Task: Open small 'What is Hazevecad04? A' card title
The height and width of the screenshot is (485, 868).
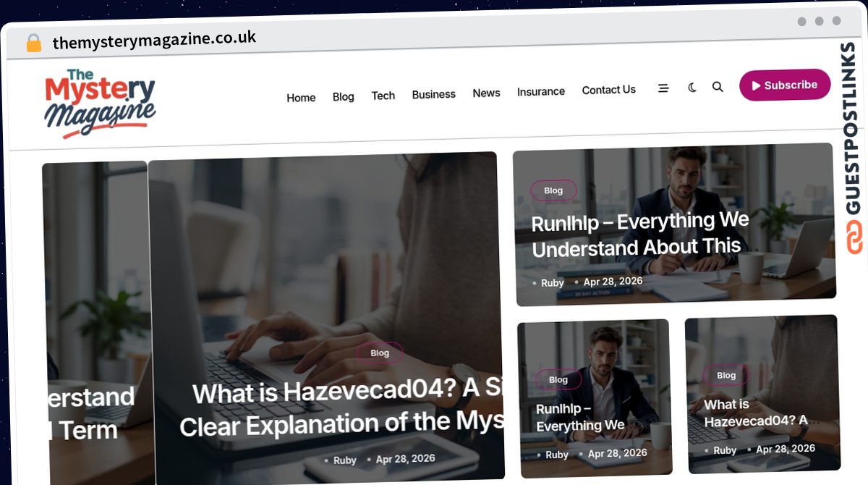Action: (756, 413)
